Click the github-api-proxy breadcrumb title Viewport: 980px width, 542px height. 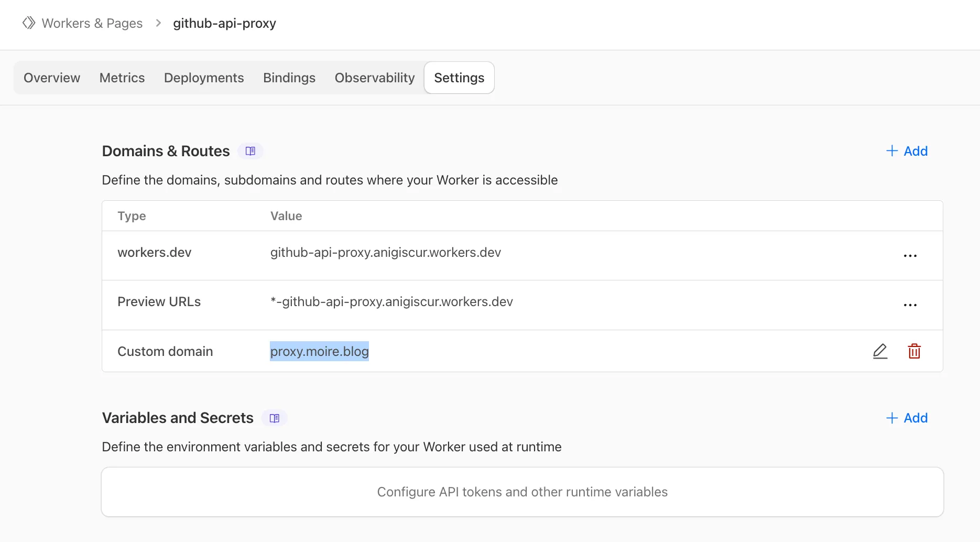(x=224, y=23)
